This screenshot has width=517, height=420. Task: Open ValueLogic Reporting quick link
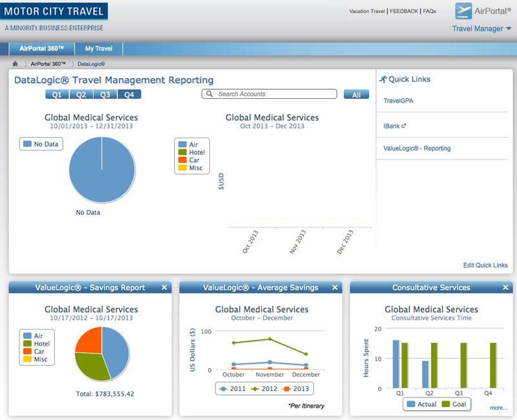pyautogui.click(x=417, y=149)
